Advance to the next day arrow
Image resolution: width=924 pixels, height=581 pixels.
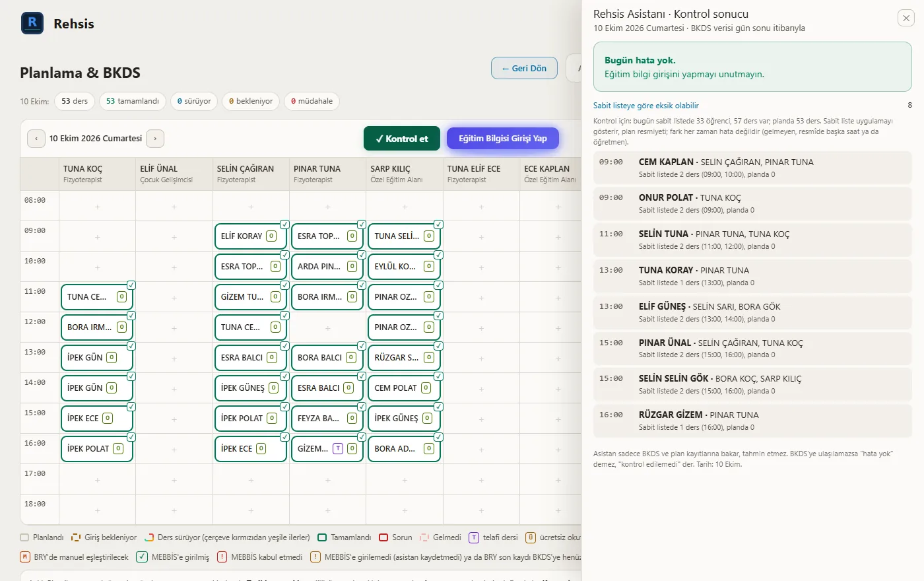tap(155, 139)
